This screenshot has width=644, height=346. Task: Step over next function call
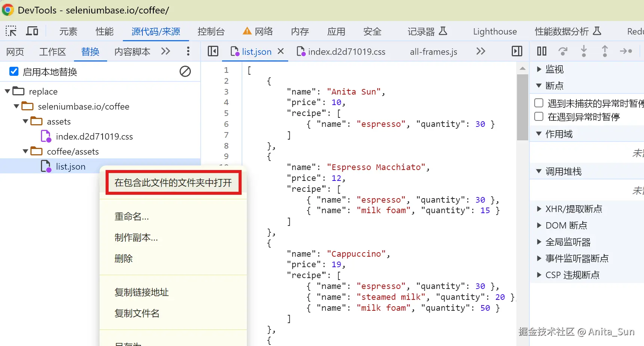(563, 51)
